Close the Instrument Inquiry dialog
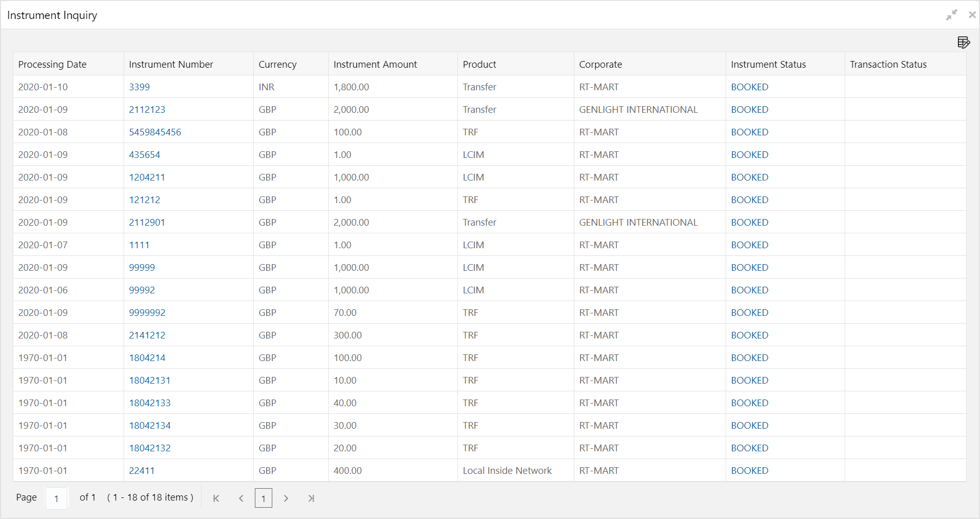The width and height of the screenshot is (980, 519). coord(972,15)
